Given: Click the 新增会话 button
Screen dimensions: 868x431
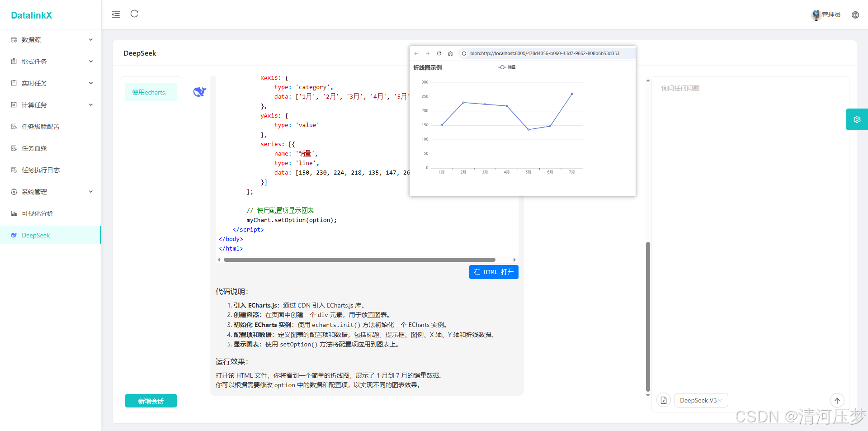Looking at the screenshot, I should [x=151, y=401].
